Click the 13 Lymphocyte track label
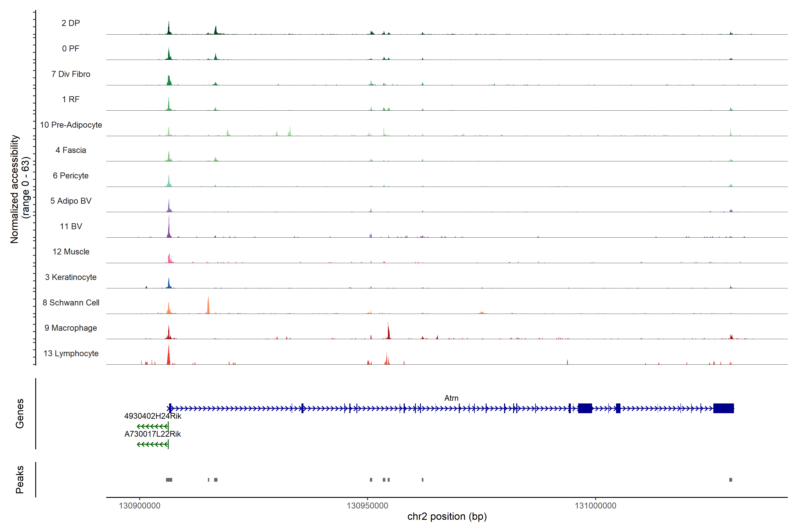This screenshot has width=798, height=532. pyautogui.click(x=71, y=354)
